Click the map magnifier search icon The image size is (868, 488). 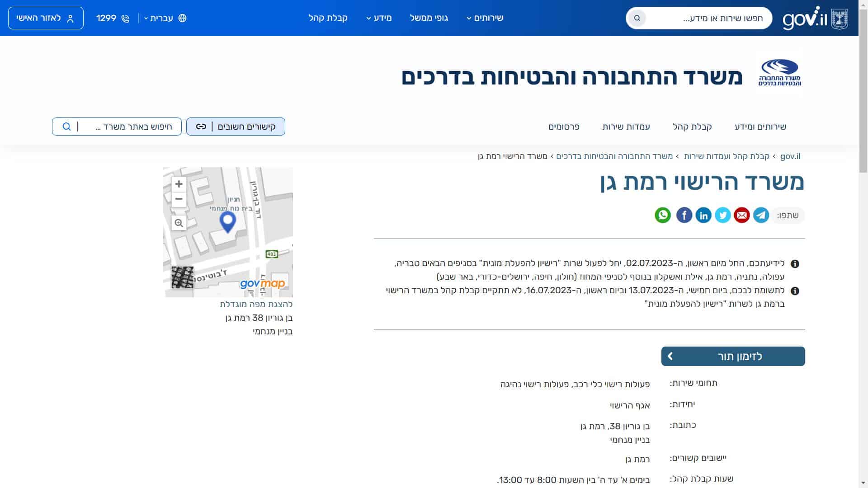[x=179, y=223]
